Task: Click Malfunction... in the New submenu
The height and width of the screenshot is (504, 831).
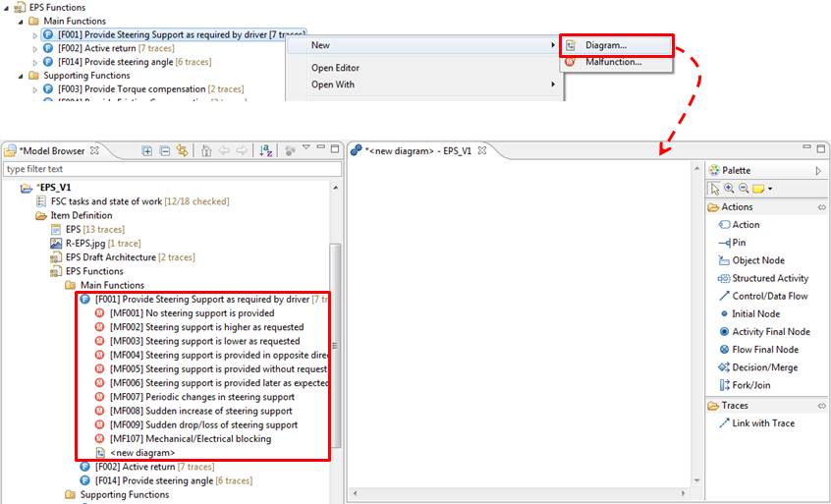Action: pyautogui.click(x=613, y=62)
